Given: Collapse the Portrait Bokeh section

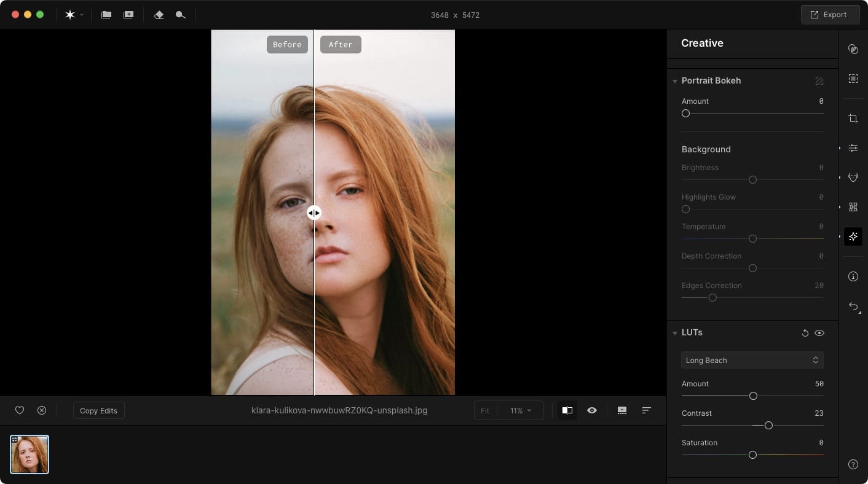Looking at the screenshot, I should point(675,81).
